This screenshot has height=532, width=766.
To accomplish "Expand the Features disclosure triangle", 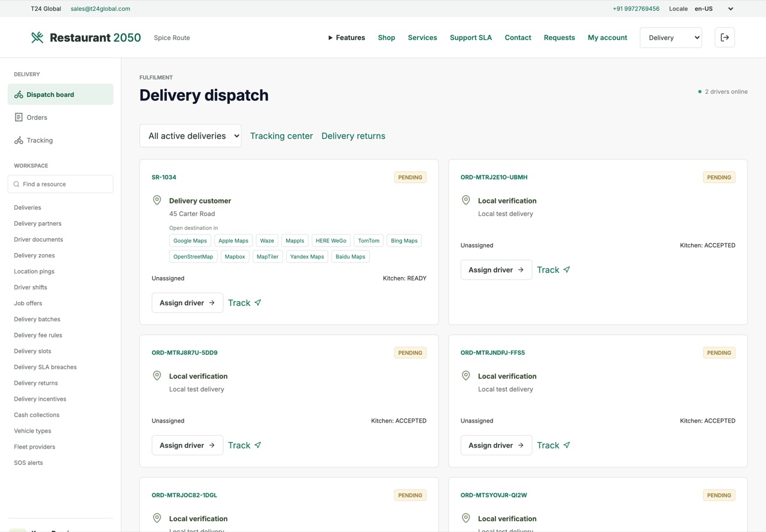I will pos(330,38).
